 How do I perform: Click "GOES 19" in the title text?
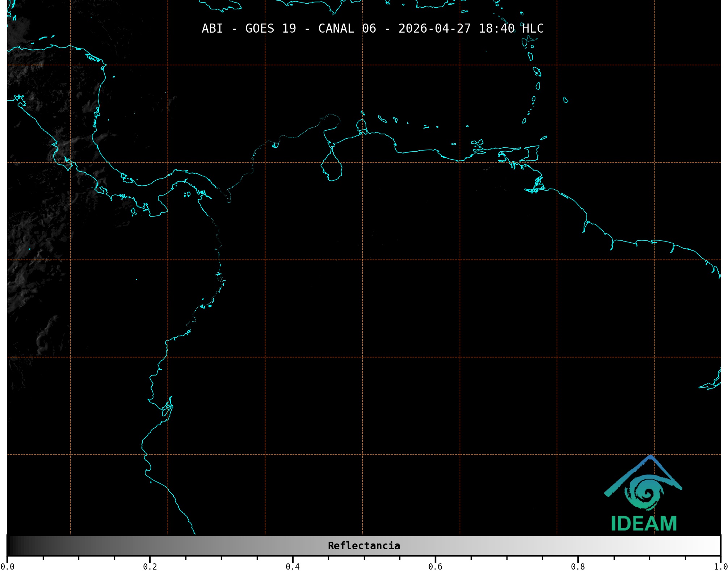tap(270, 29)
